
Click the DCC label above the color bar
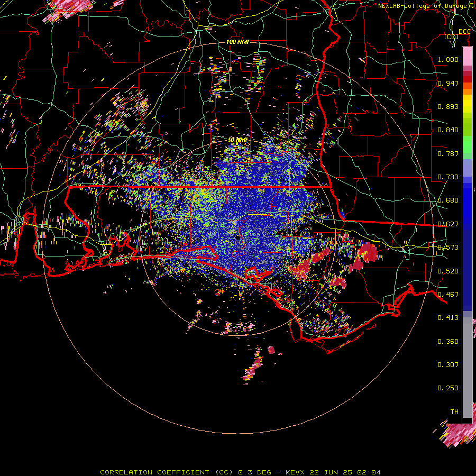coord(464,32)
